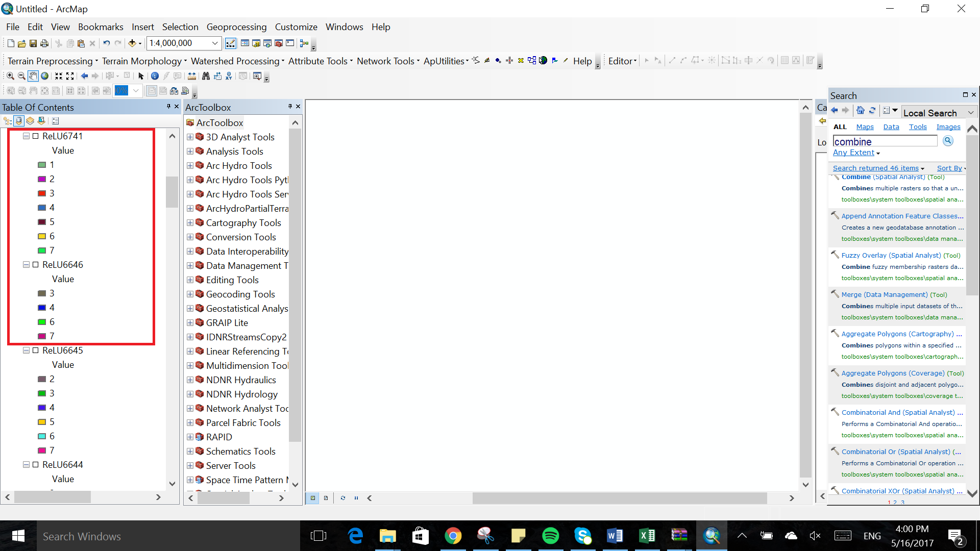Click the red color swatch for value 3
The image size is (980, 551).
pyautogui.click(x=42, y=193)
